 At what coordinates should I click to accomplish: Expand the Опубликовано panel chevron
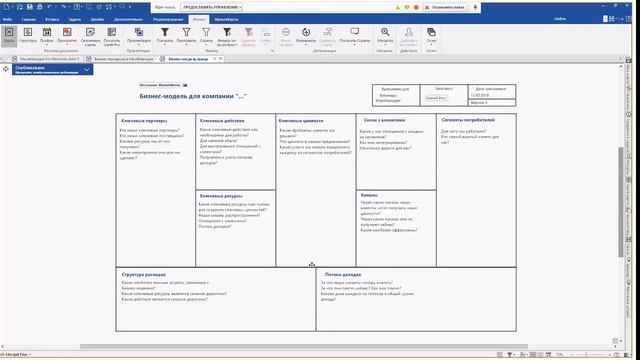pos(87,70)
